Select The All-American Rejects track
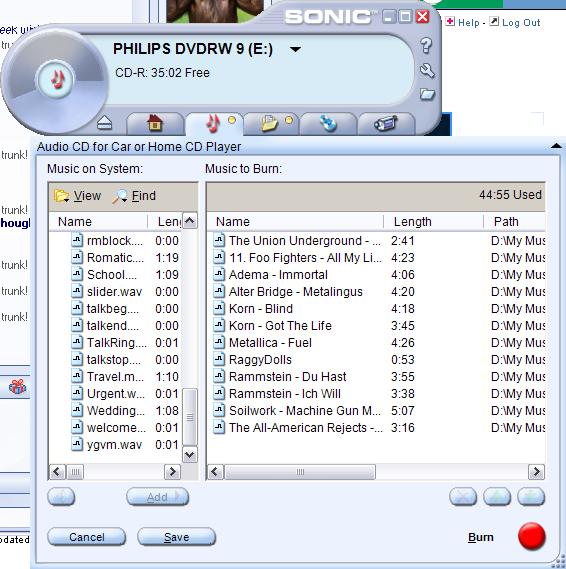The image size is (566, 569). 376,428
